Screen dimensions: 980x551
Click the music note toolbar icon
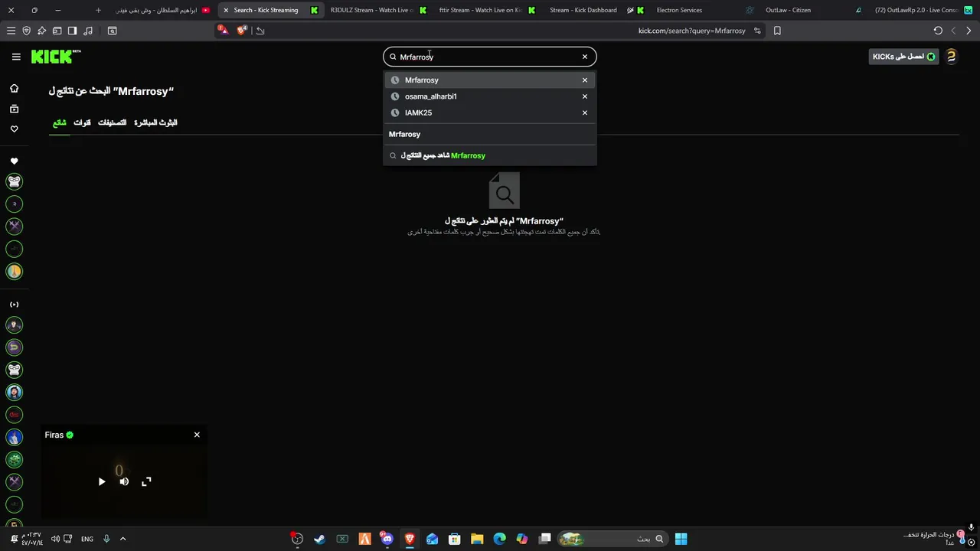[88, 31]
